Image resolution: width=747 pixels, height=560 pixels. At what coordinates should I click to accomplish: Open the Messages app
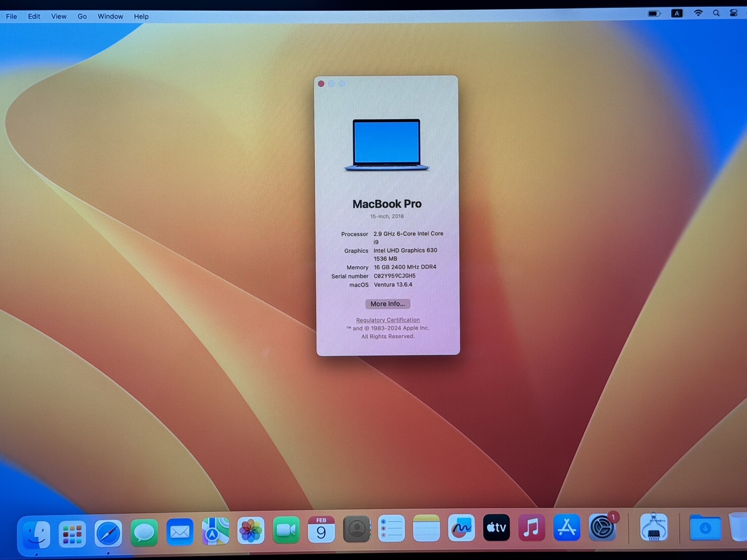click(x=144, y=533)
